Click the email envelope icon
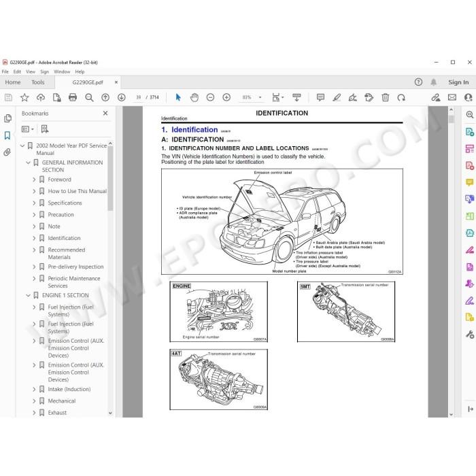This screenshot has height=476, width=476. 452,97
